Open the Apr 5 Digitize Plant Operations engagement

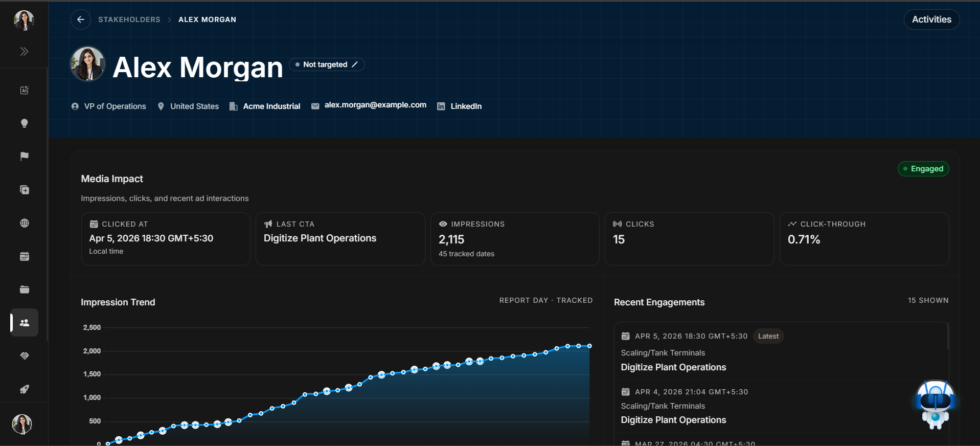pyautogui.click(x=673, y=367)
